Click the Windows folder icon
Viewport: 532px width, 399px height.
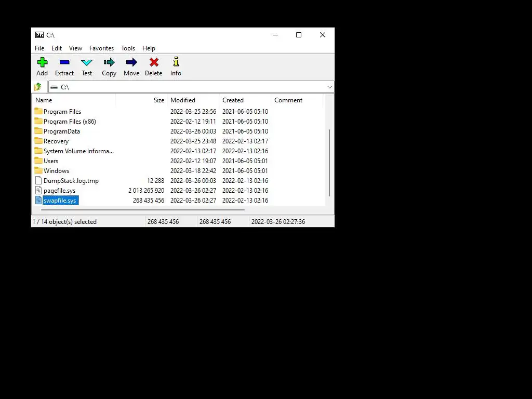pos(38,170)
